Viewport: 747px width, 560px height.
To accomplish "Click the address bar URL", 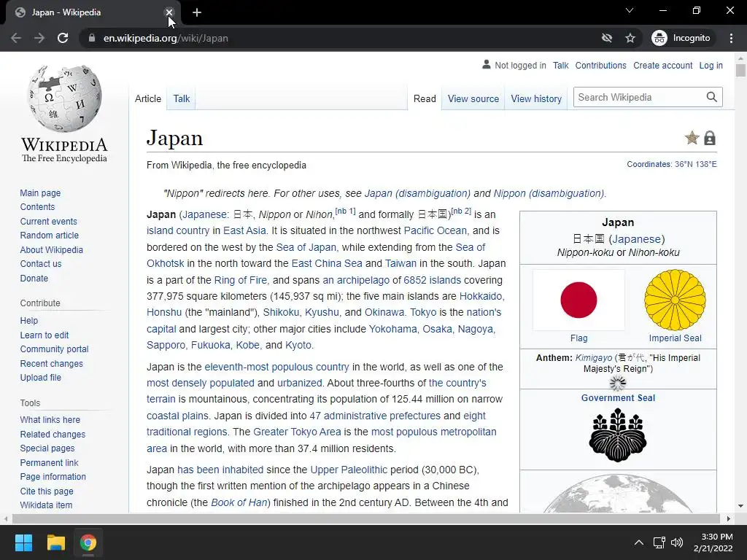I will point(166,38).
